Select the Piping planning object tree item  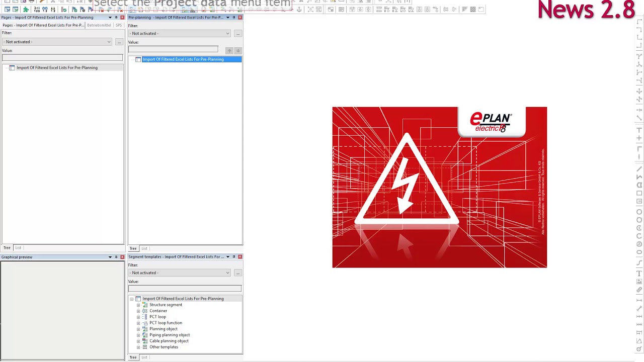(x=170, y=335)
